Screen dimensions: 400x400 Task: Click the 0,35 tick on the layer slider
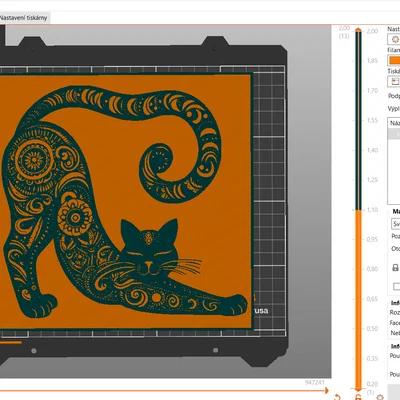[x=372, y=359]
